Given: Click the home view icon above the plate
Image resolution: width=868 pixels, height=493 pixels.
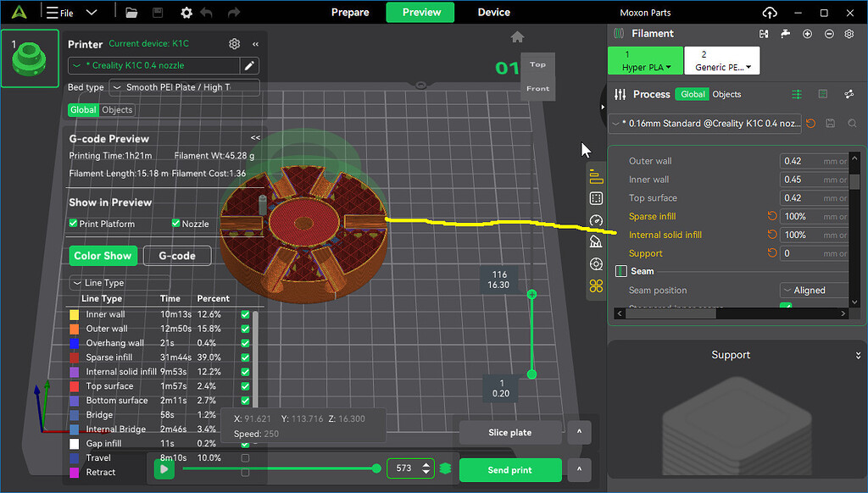Looking at the screenshot, I should [x=517, y=37].
